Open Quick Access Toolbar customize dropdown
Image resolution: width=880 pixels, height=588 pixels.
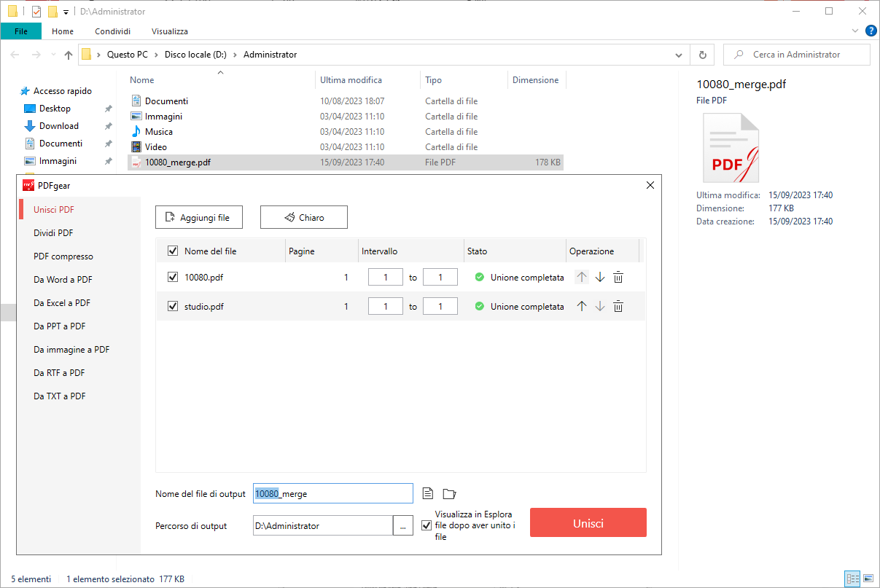click(66, 12)
